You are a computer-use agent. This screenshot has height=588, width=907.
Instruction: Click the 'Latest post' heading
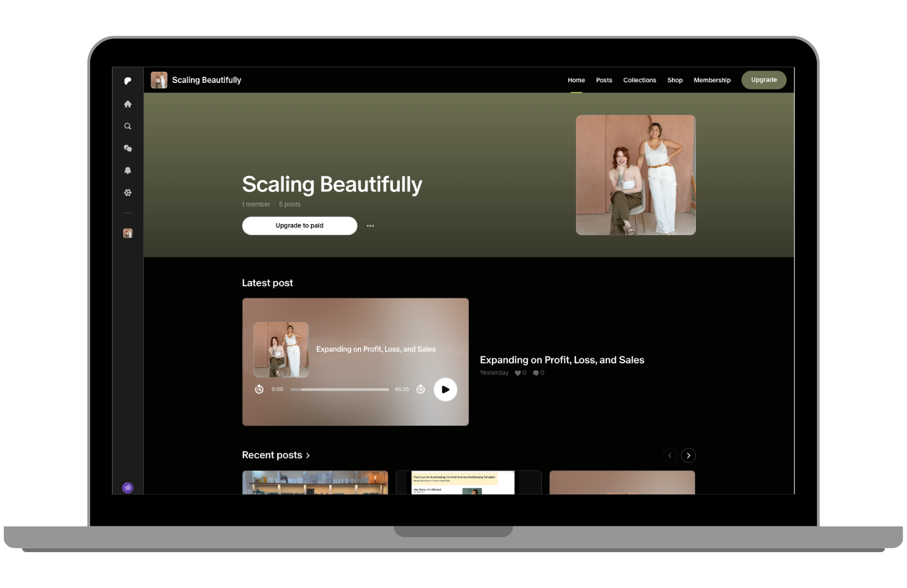(x=268, y=283)
